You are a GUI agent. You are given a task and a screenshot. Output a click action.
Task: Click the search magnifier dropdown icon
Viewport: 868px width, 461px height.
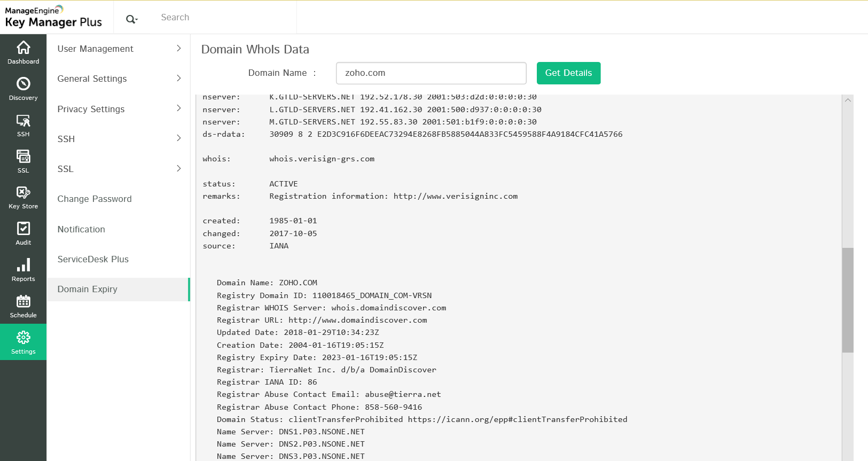[131, 20]
